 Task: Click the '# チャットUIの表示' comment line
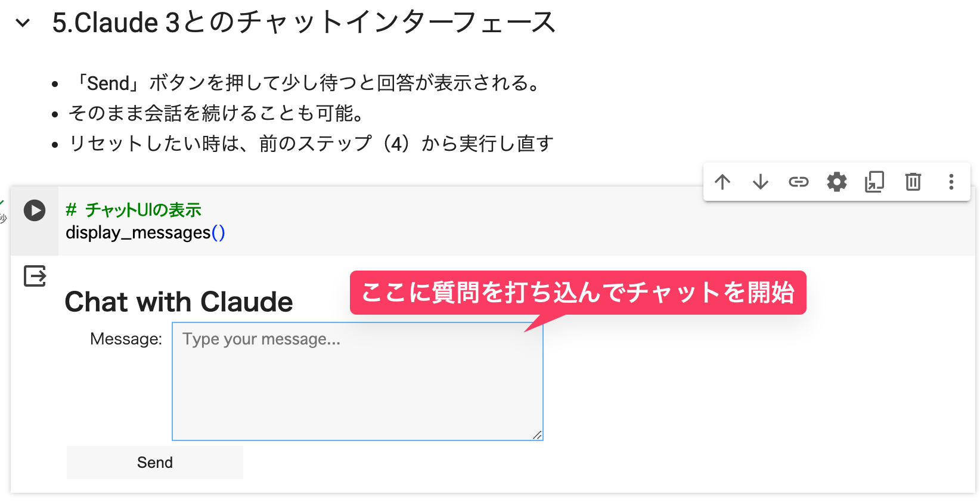pyautogui.click(x=134, y=210)
